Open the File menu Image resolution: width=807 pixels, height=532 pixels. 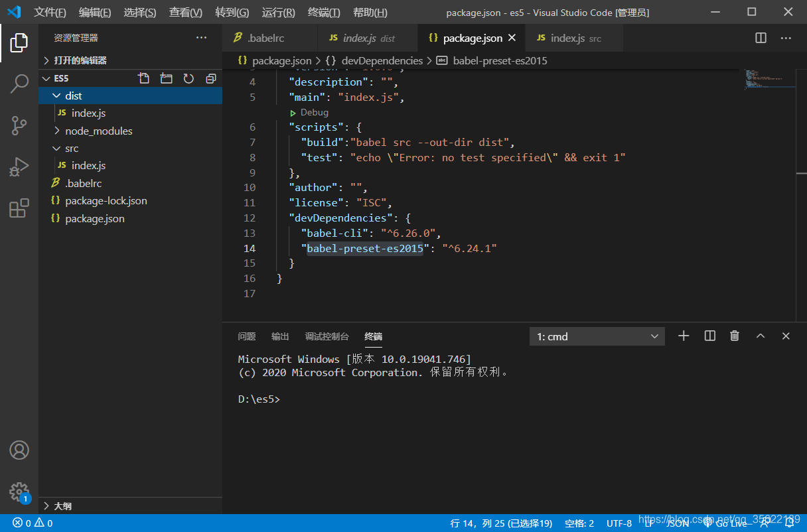point(50,13)
